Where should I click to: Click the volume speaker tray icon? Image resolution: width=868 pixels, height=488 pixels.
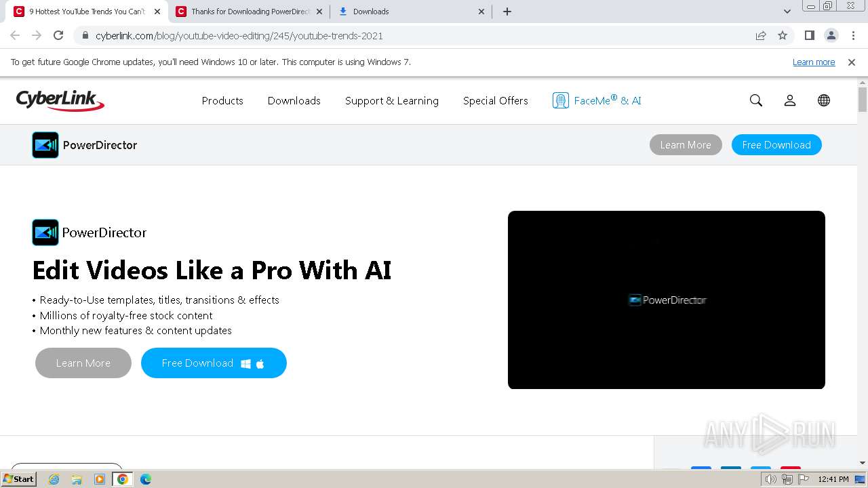click(x=771, y=479)
